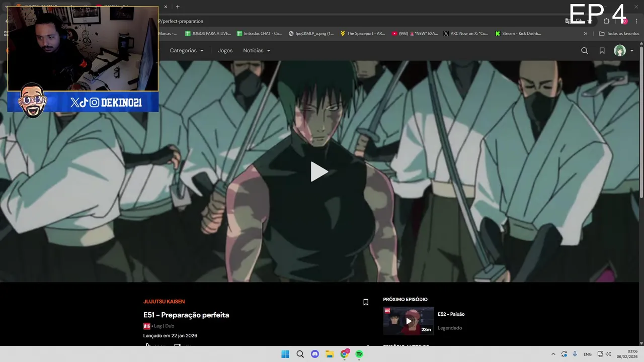Open a new browser tab with plus
Screen dimensions: 644x362
(178, 7)
